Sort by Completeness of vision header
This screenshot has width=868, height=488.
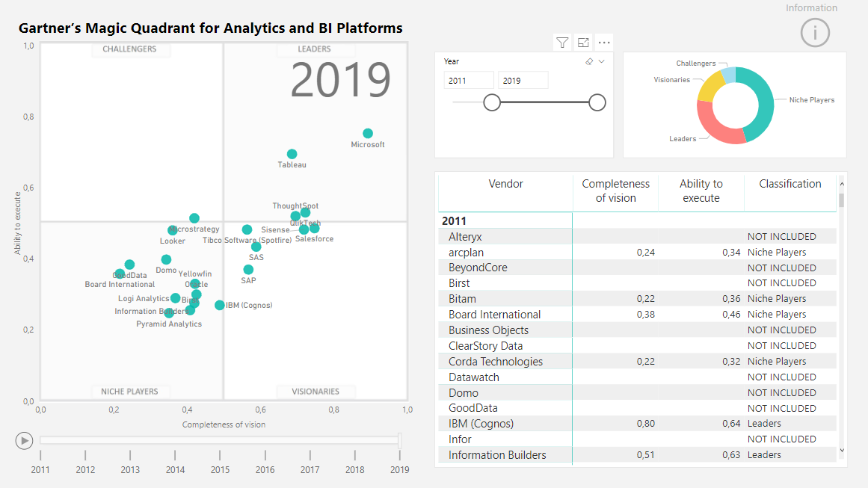tap(615, 191)
